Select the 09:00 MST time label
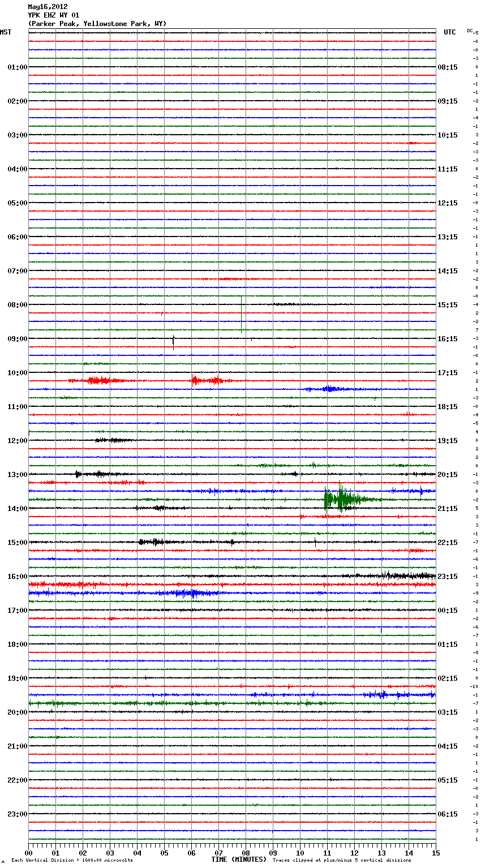This screenshot has height=868, width=481. (x=17, y=339)
